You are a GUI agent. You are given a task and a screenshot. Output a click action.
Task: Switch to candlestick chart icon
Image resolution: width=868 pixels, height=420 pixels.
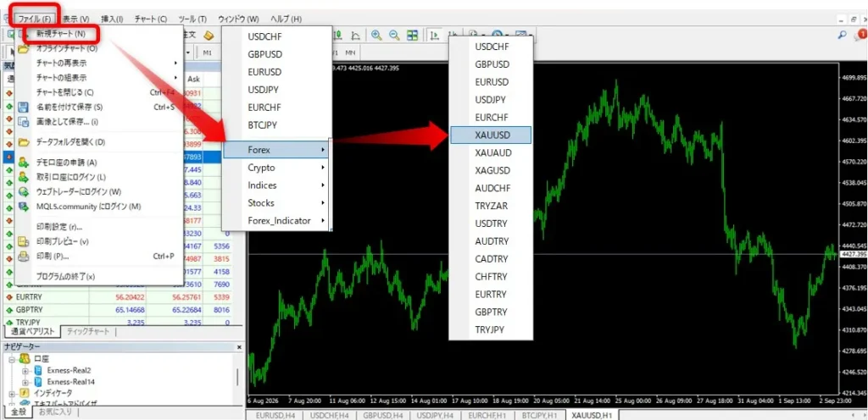338,36
